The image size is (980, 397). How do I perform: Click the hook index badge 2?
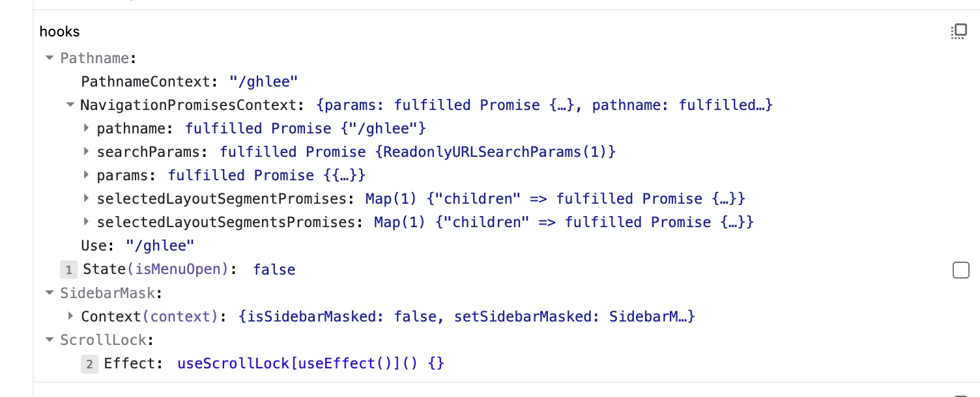pos(89,363)
